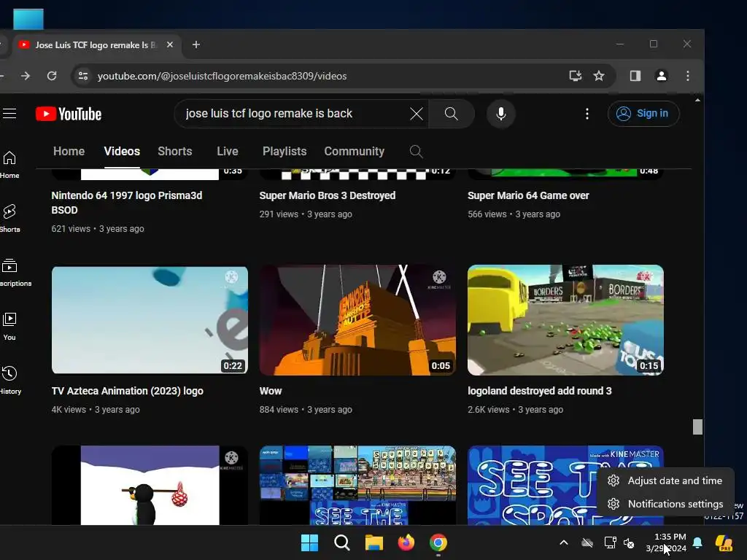Install app icon in address bar
The image size is (747, 560).
click(x=575, y=76)
